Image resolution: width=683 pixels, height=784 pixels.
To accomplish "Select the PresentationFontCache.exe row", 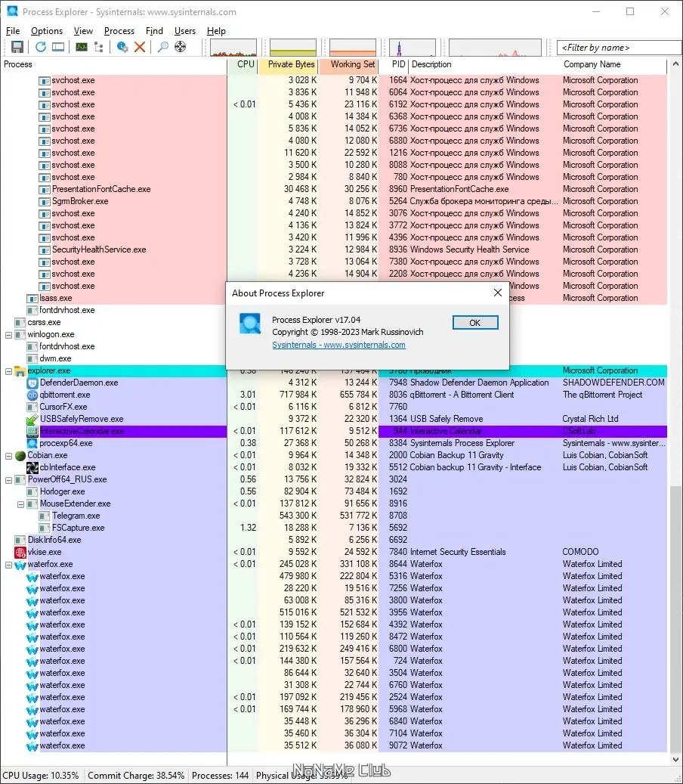I will 334,189.
